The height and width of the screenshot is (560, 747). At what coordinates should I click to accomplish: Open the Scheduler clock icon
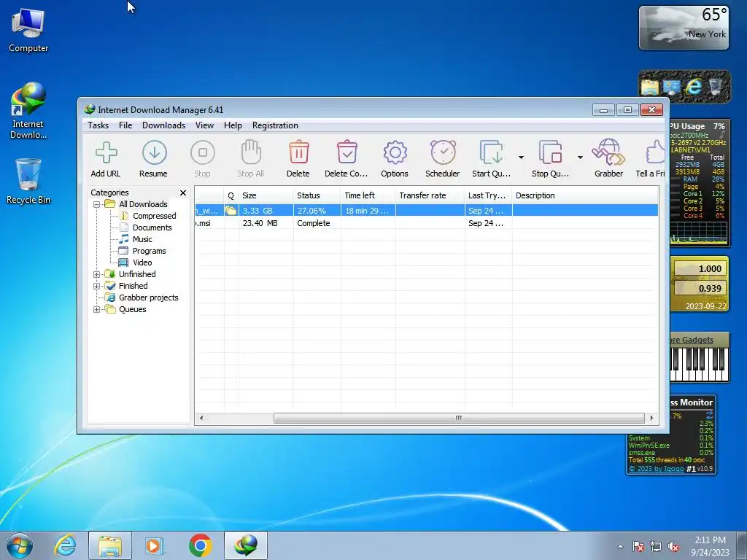click(x=443, y=158)
